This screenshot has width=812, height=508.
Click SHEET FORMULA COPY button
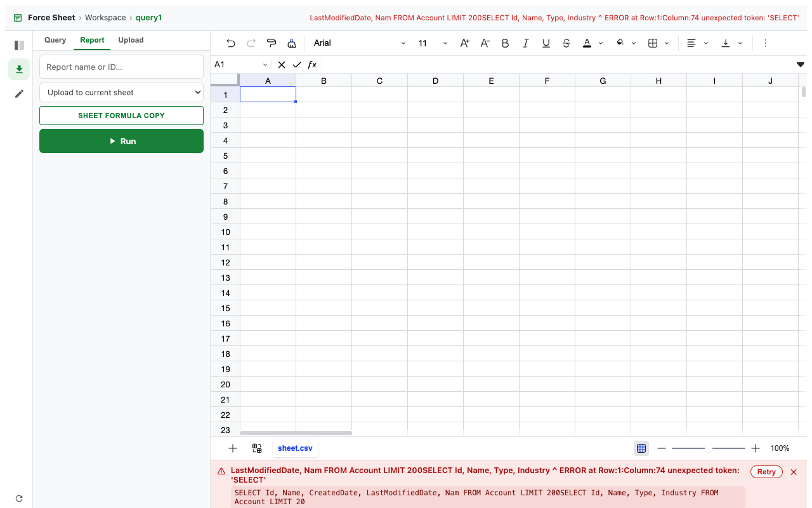click(121, 116)
